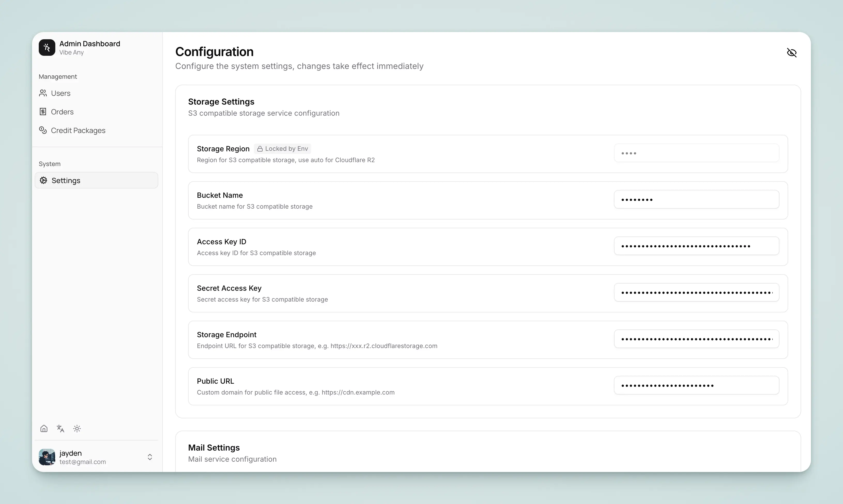
Task: Expand the jayden account menu chevron
Action: pyautogui.click(x=150, y=457)
